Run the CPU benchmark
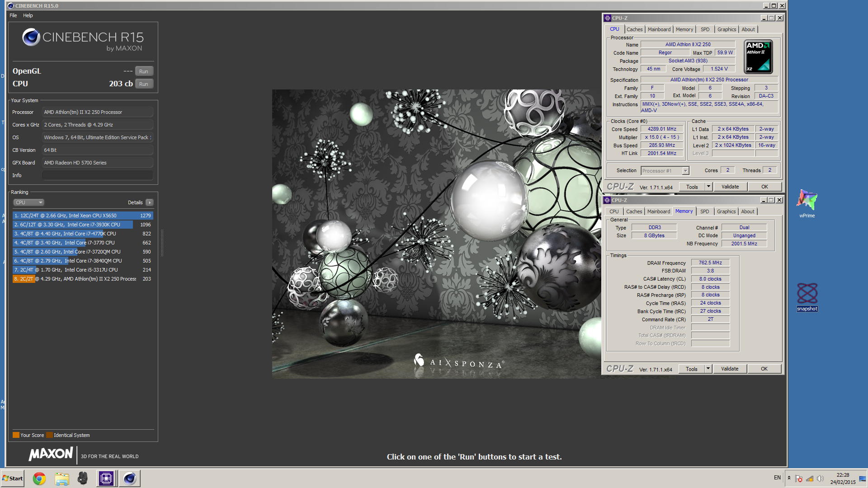 [x=144, y=84]
